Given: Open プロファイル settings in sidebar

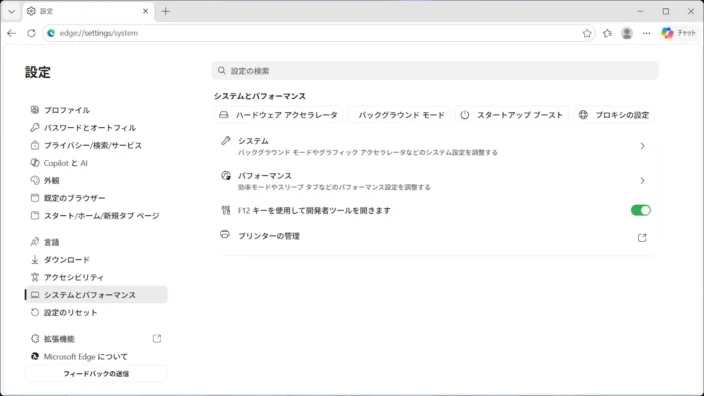Looking at the screenshot, I should pyautogui.click(x=96, y=110).
